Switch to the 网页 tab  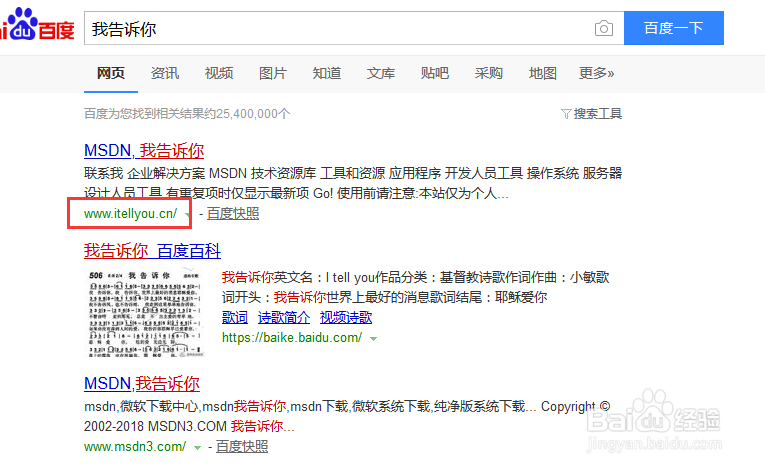point(111,73)
